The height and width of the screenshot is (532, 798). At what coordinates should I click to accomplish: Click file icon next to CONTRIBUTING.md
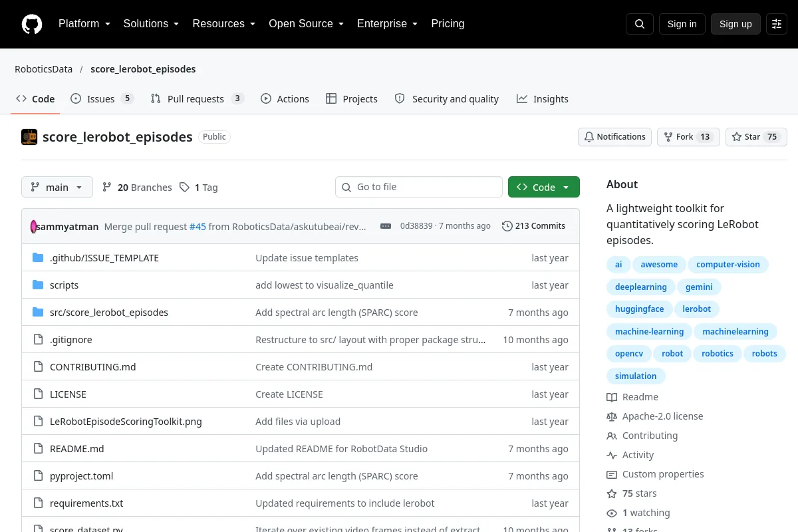[x=38, y=367]
